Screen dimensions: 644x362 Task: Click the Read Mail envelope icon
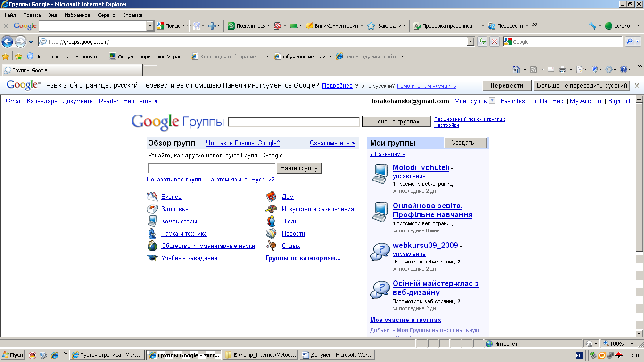pos(551,69)
